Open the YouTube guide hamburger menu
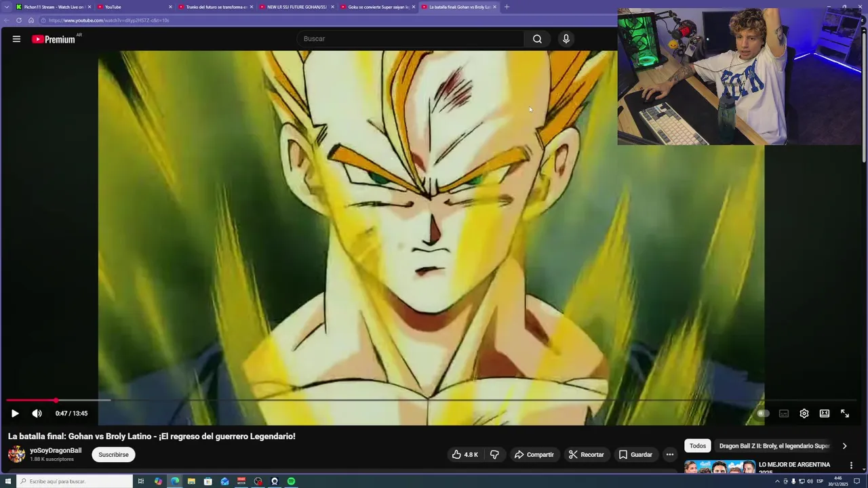Viewport: 868px width, 488px height. coord(16,39)
